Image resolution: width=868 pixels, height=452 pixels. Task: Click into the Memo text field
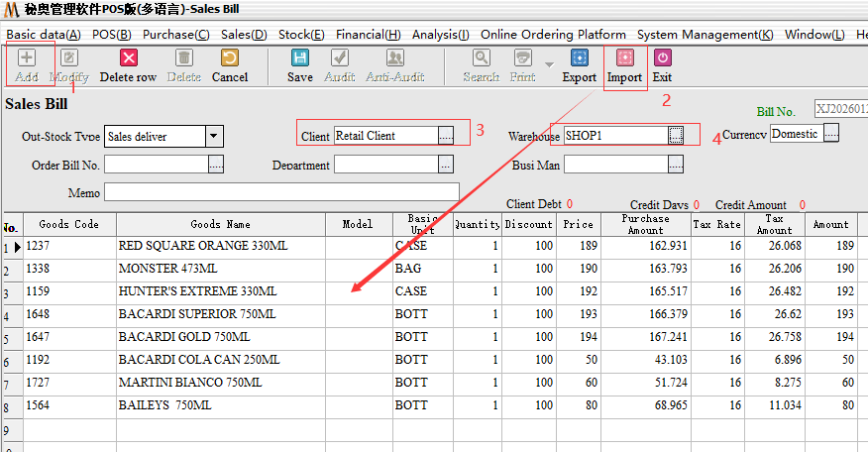(281, 191)
